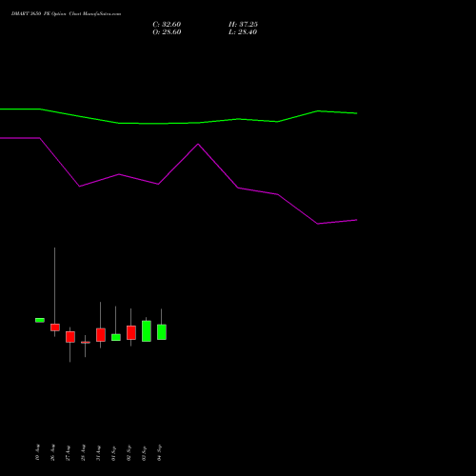The height and width of the screenshot is (476, 476).
Task: Click the chart title 'DMART 2650 PE Option Chart'
Action: click(x=47, y=14)
